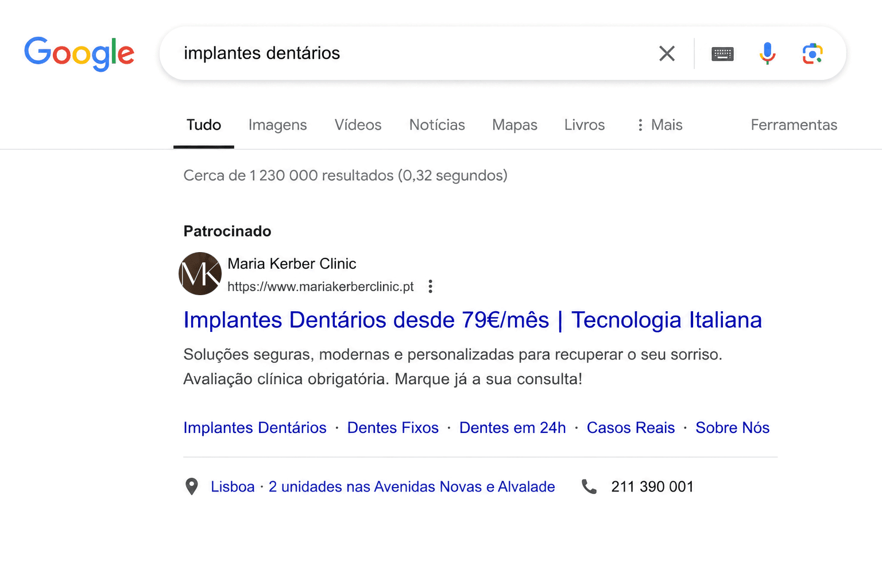Click the Maria Kerber Clinic name text

(292, 264)
